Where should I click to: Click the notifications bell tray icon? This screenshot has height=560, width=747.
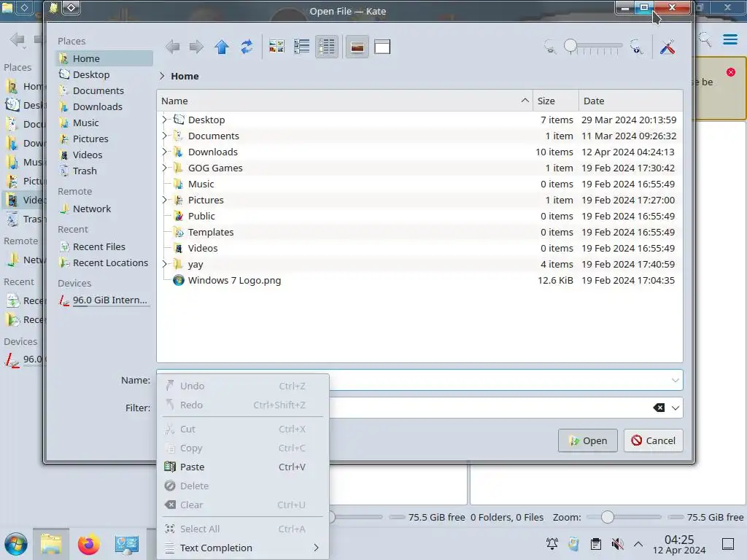coord(551,544)
